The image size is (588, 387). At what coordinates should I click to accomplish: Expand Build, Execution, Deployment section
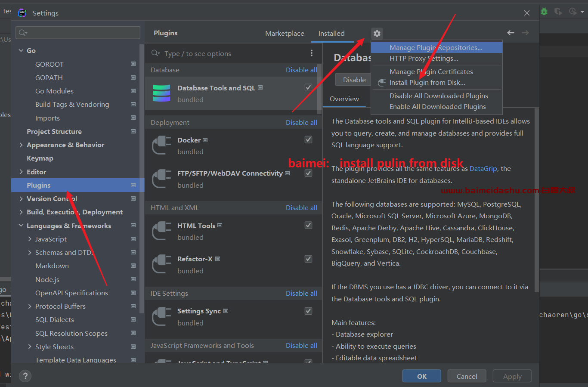tap(21, 212)
